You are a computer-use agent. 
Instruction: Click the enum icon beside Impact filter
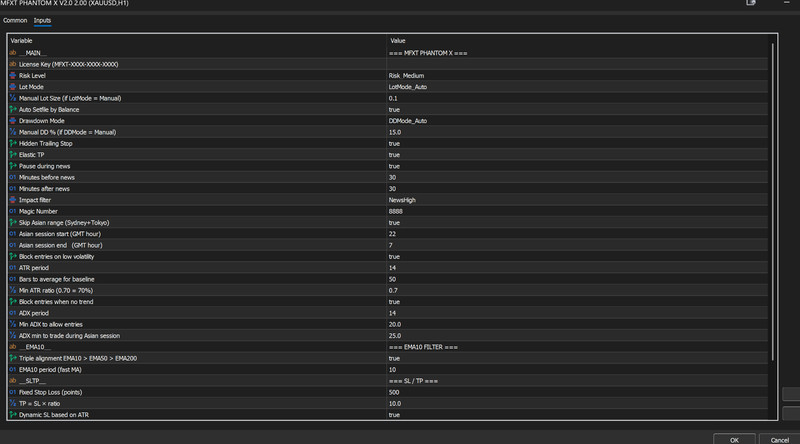click(13, 200)
